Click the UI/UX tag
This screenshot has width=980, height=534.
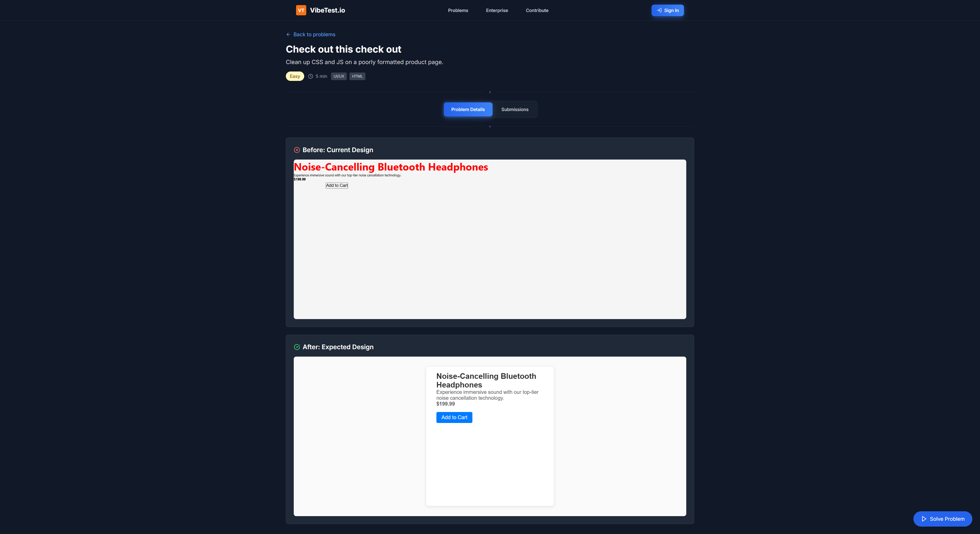(339, 77)
